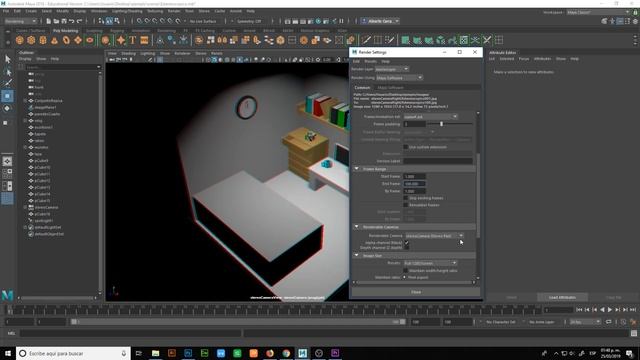Viewport: 640px width, 360px height.
Task: Play the animation backward
Action: (x=602, y=310)
